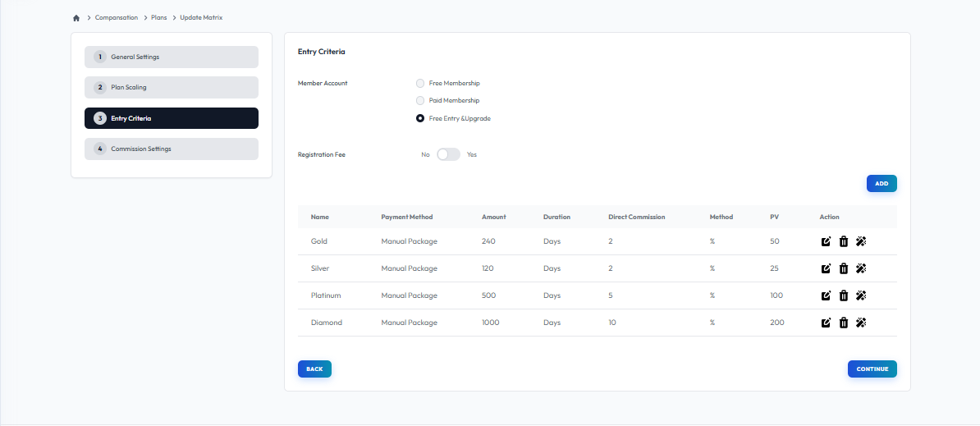Click Manual Package in Platinum row

point(410,295)
